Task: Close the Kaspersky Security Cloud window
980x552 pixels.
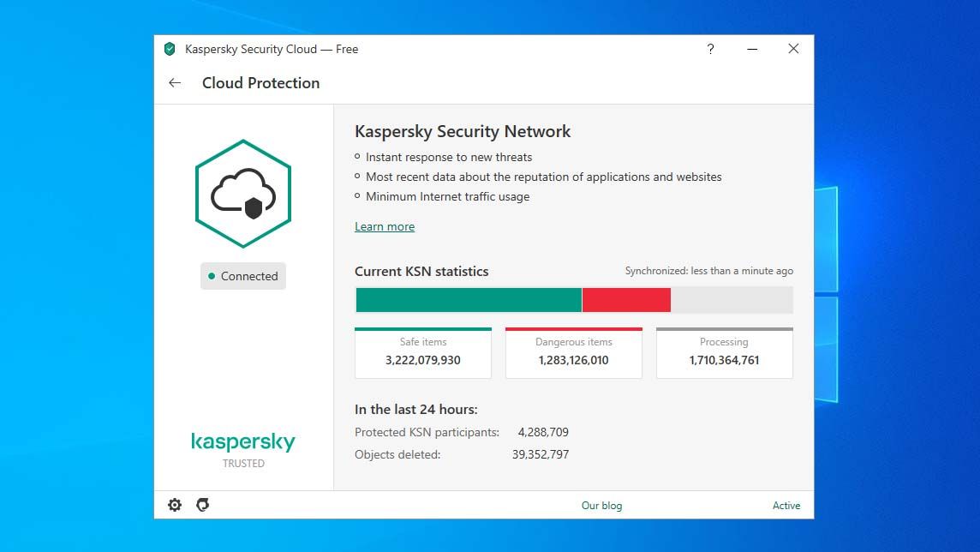Action: coord(793,49)
